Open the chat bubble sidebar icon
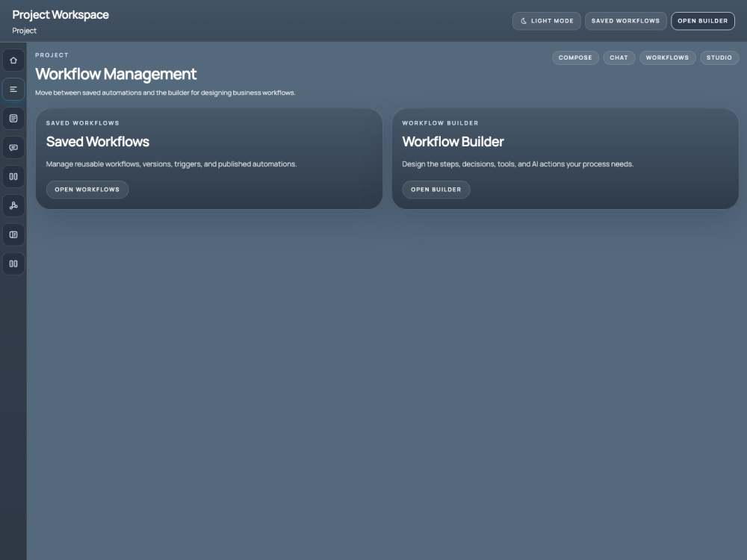Viewport: 747px width, 560px height. coord(13,148)
